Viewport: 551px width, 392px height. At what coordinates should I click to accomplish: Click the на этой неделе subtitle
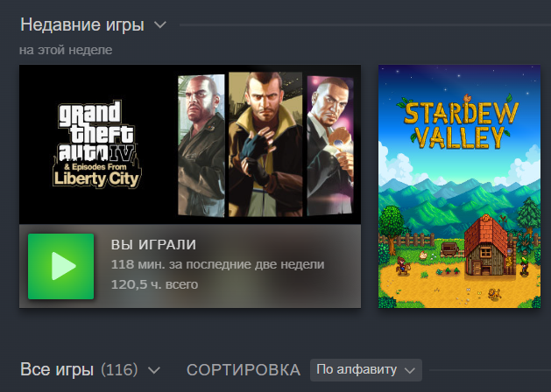point(66,50)
